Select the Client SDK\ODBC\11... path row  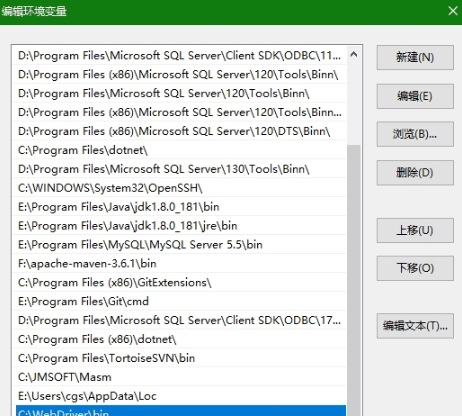point(180,55)
